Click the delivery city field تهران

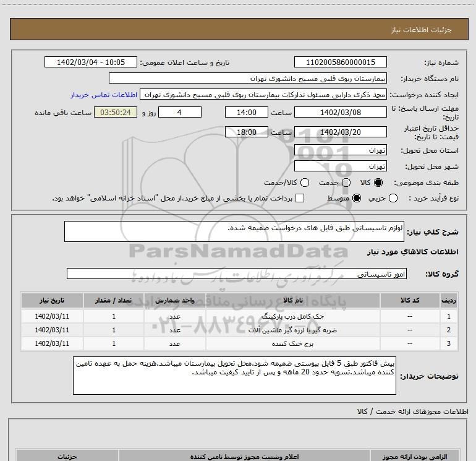coord(340,166)
